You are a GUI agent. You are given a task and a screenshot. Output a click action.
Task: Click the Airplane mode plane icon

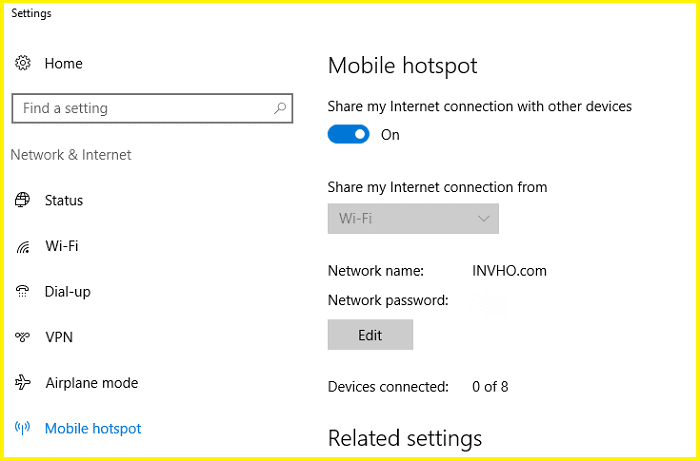pos(22,383)
